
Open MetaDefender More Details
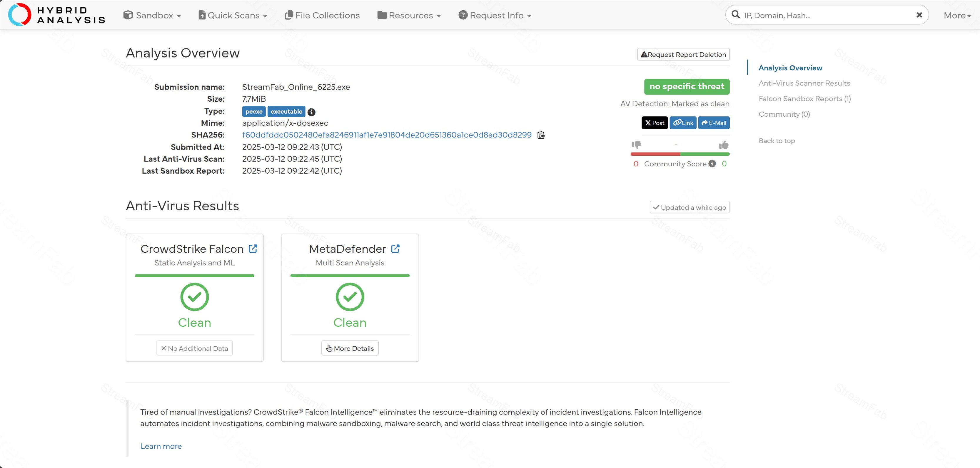point(350,348)
